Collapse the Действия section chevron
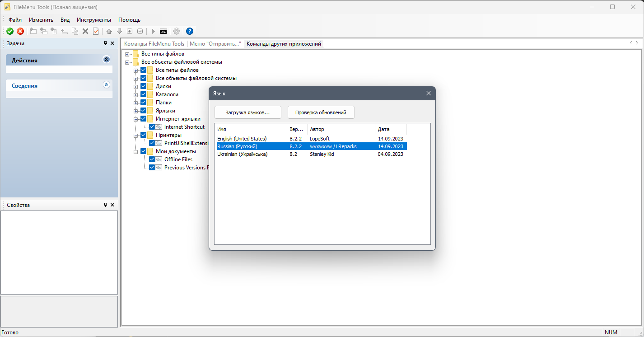Image resolution: width=644 pixels, height=337 pixels. [107, 60]
